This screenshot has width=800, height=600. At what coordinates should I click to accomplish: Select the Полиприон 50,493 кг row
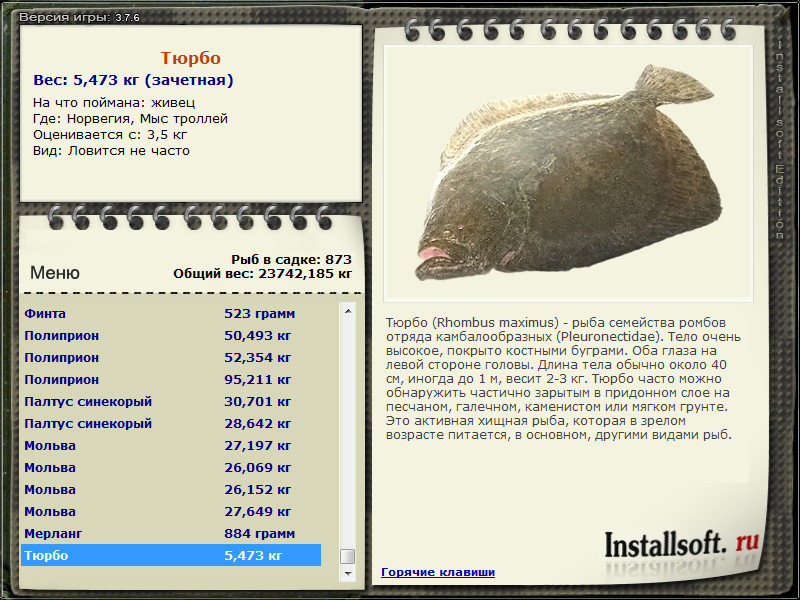click(x=171, y=335)
